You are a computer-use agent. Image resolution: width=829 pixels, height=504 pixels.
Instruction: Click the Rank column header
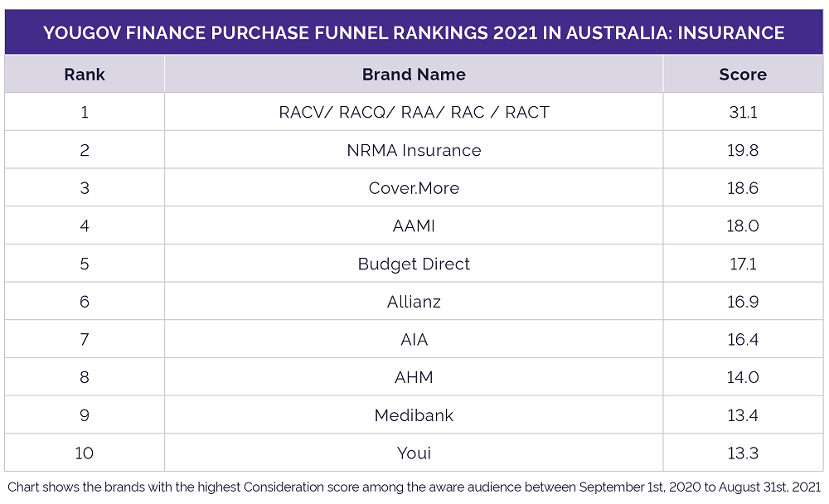(x=85, y=74)
